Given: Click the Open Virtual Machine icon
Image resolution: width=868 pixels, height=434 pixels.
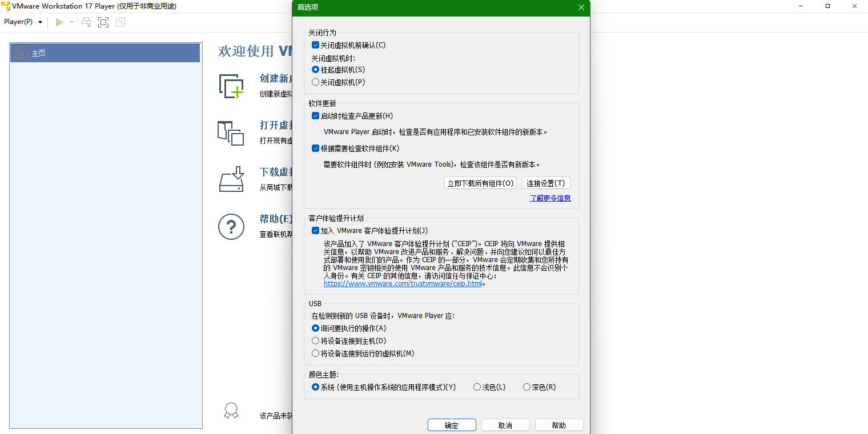Looking at the screenshot, I should pos(231,132).
